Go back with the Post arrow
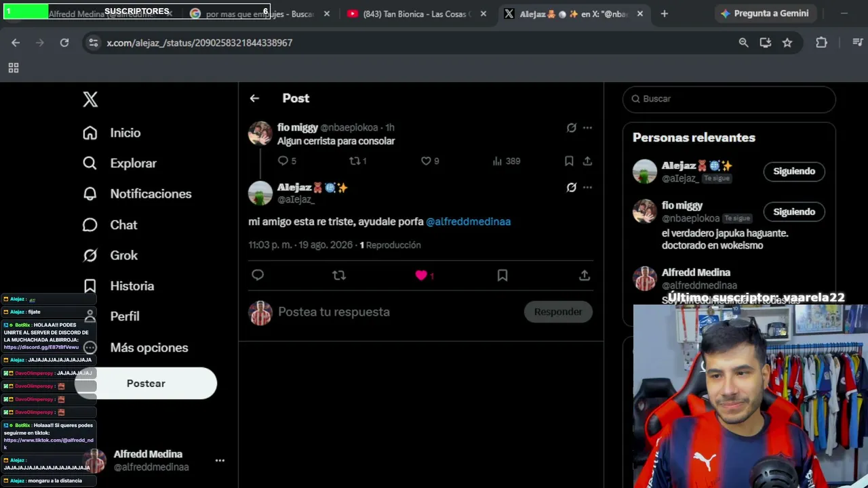The image size is (868, 488). [x=254, y=98]
